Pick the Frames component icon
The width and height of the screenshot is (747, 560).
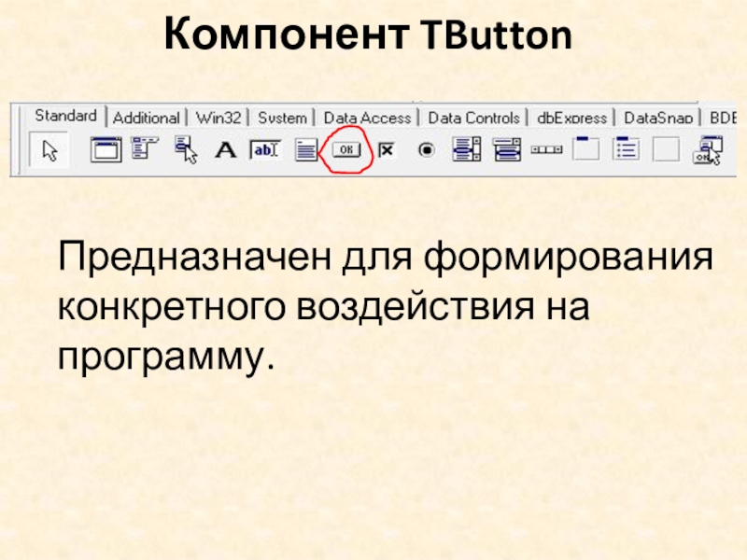coord(106,150)
